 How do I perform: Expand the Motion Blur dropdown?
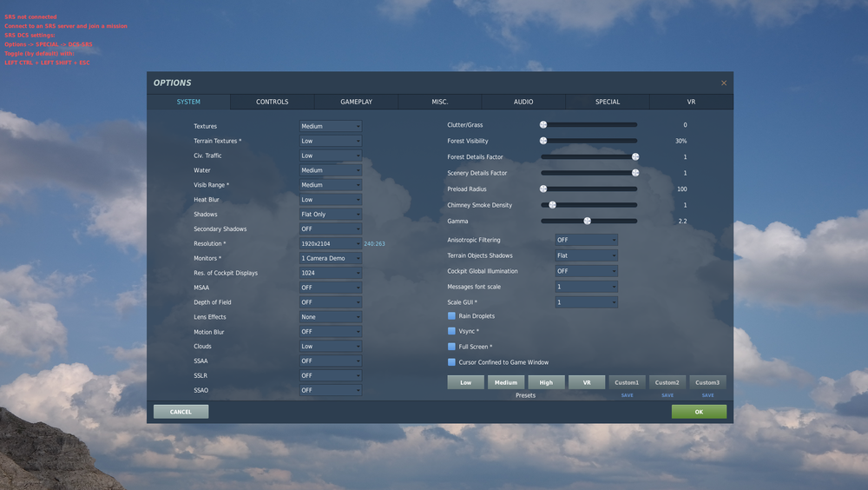[331, 332]
